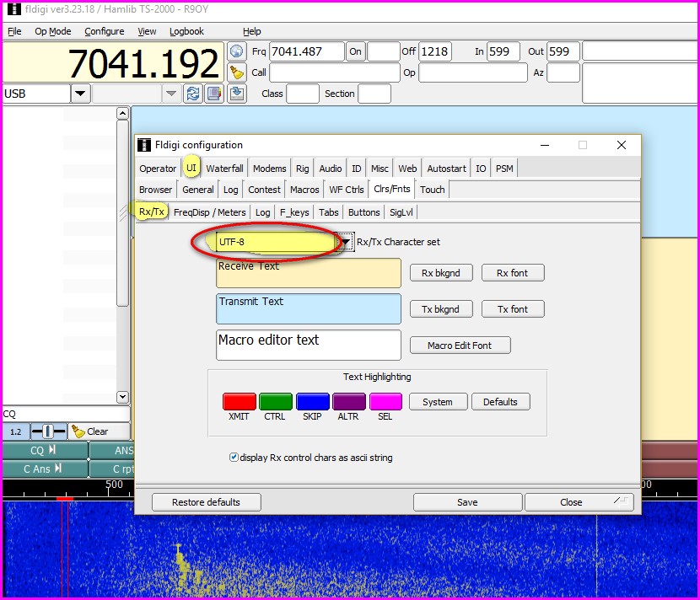
Task: Click the globe QRZ lookup icon
Action: 237,51
